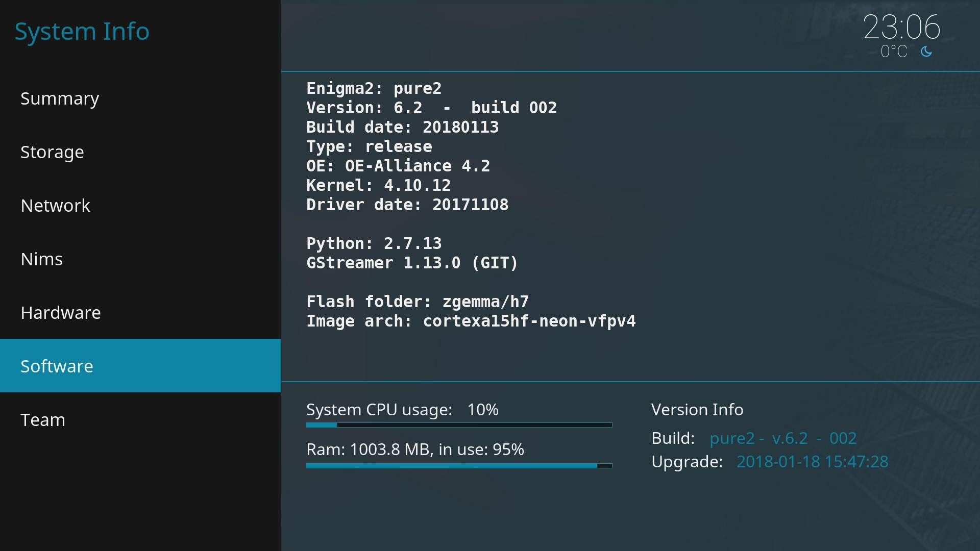Open the Summary menu entry

[140, 98]
